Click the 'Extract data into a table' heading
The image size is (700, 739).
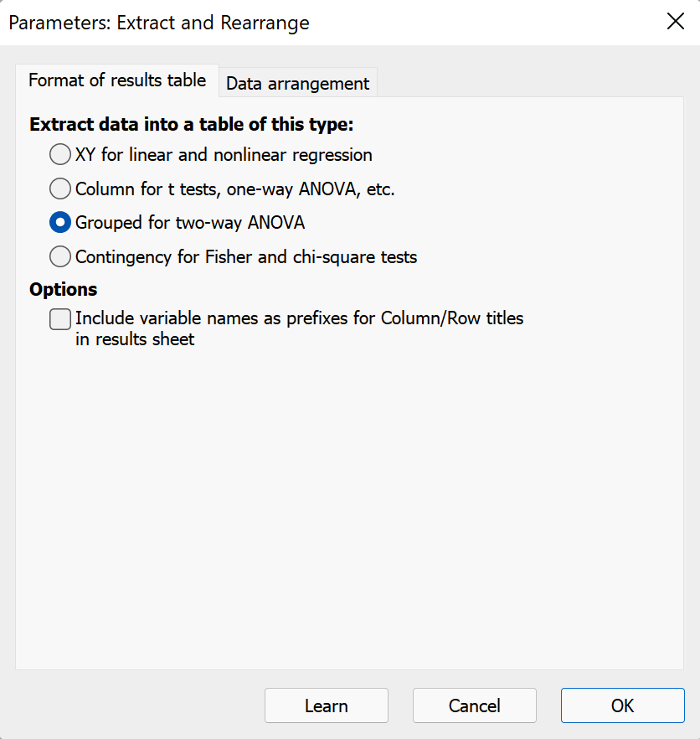pyautogui.click(x=192, y=125)
